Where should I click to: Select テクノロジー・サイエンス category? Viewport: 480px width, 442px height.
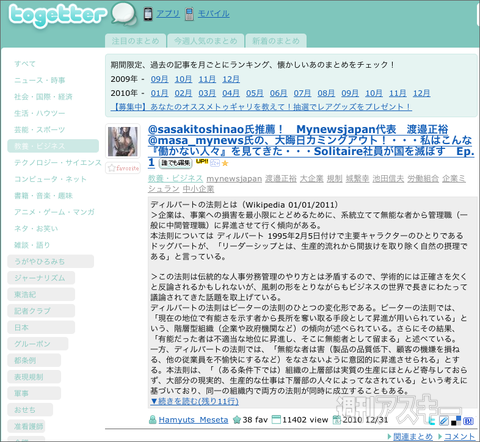(58, 163)
